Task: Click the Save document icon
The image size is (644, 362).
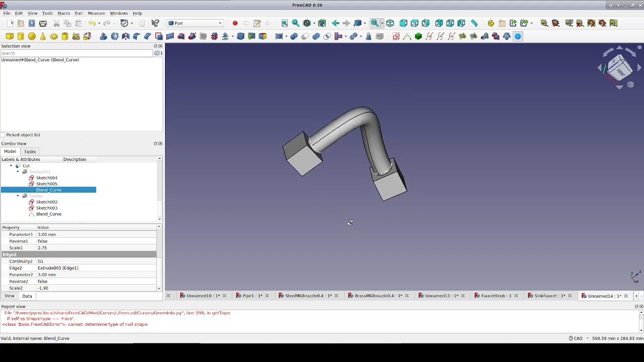Action: coord(32,23)
